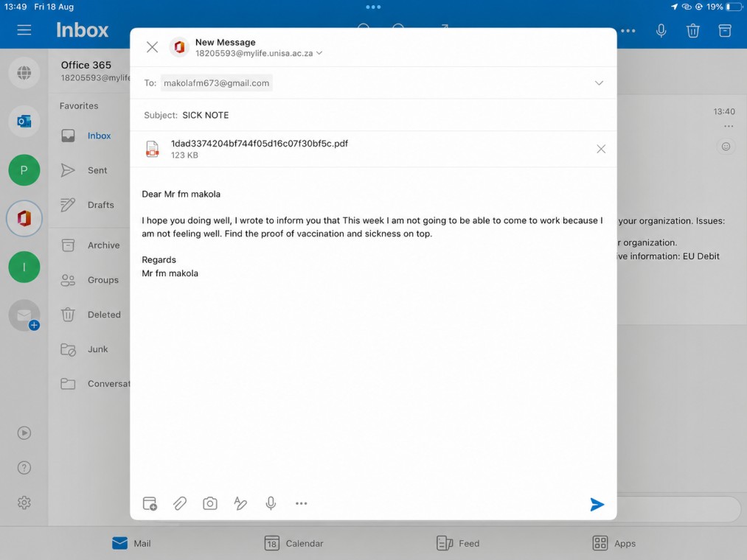Viewport: 747px width, 560px height.
Task: Switch to the Calendar tab
Action: pyautogui.click(x=294, y=543)
